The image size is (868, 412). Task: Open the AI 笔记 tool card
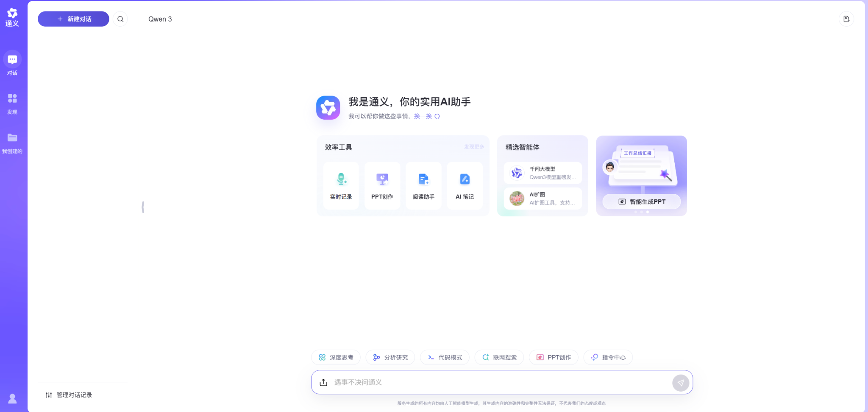coord(465,185)
